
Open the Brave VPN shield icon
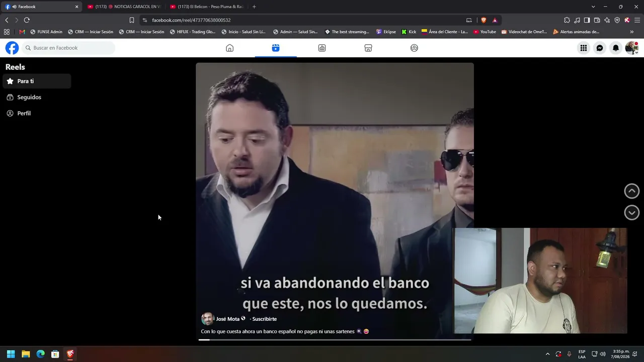[617, 20]
